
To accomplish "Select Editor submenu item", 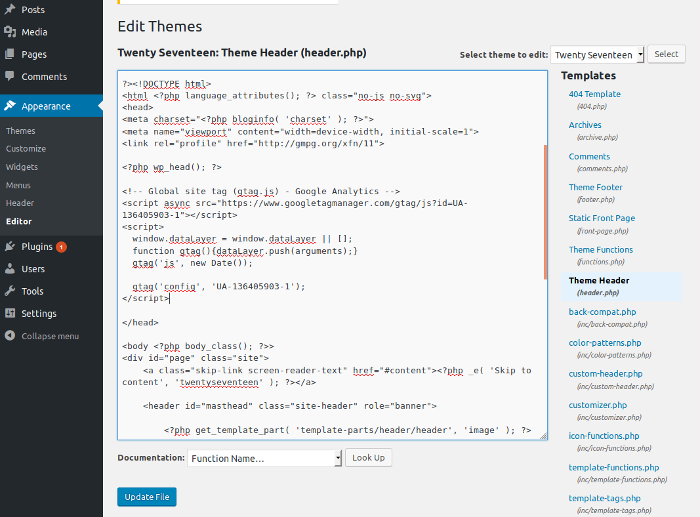I will (19, 221).
